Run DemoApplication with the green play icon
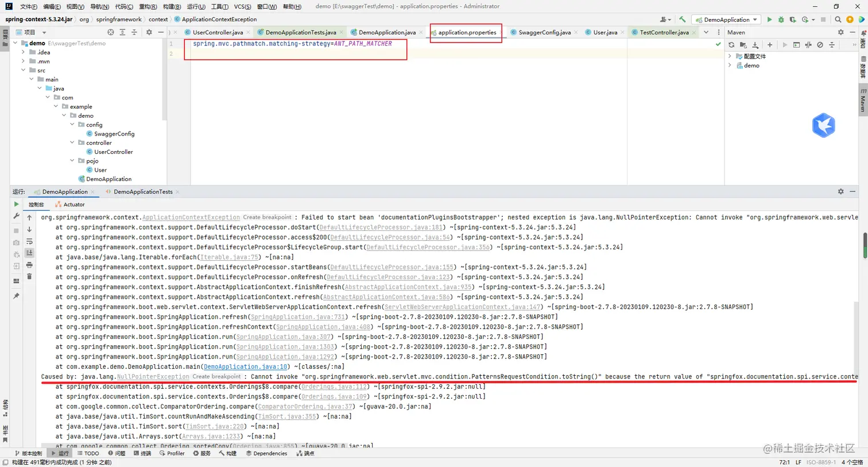This screenshot has height=467, width=868. click(x=769, y=20)
